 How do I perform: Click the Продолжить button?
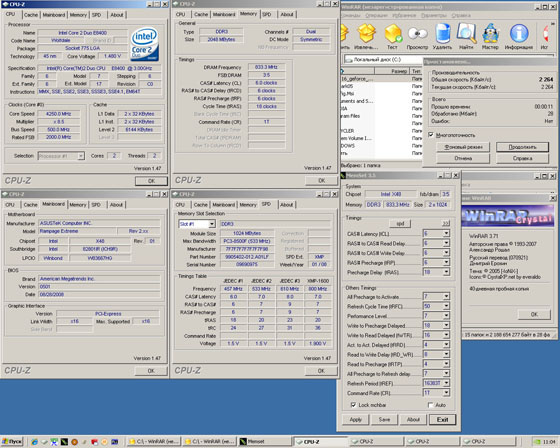(522, 147)
